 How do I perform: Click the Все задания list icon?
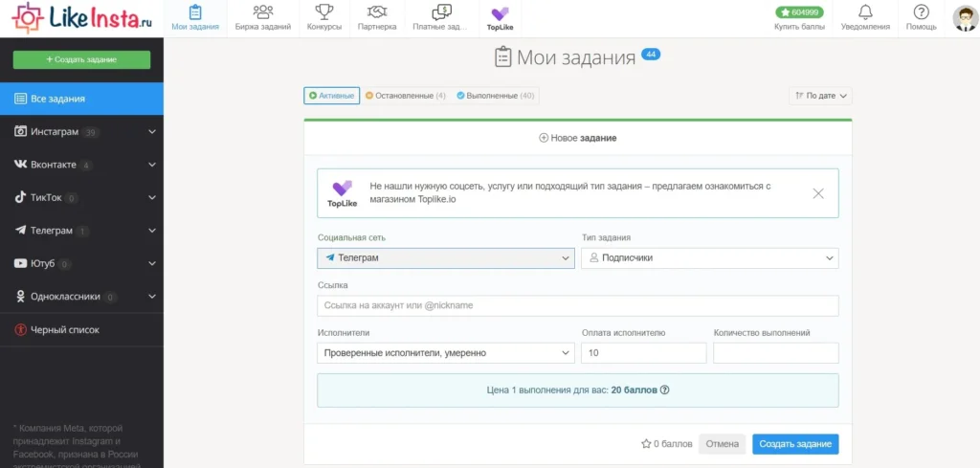click(21, 99)
